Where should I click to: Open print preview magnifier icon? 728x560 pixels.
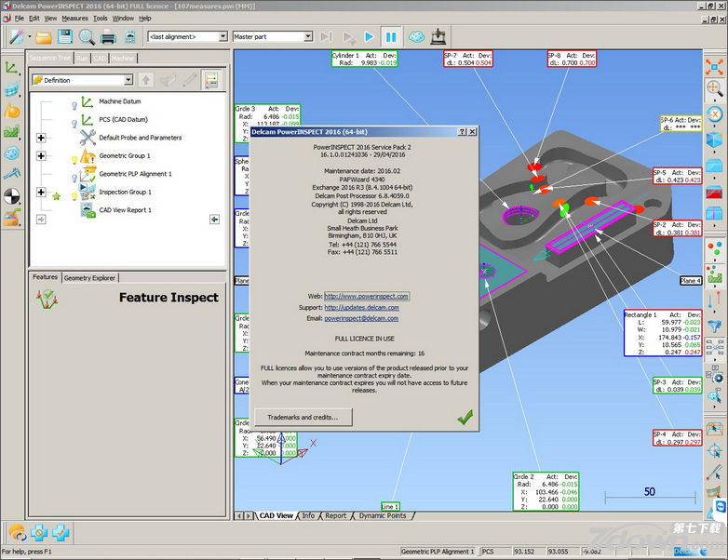pyautogui.click(x=87, y=36)
